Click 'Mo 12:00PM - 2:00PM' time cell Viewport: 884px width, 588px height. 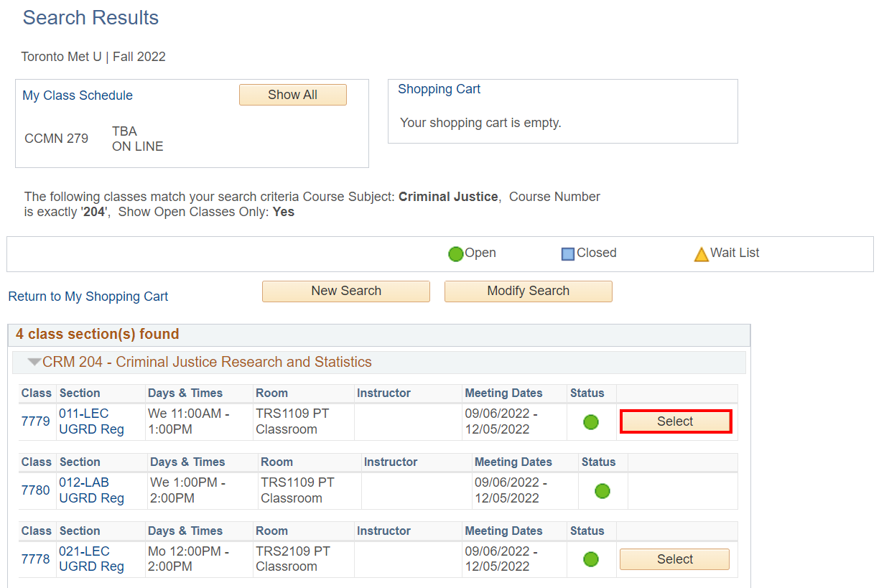click(x=189, y=559)
